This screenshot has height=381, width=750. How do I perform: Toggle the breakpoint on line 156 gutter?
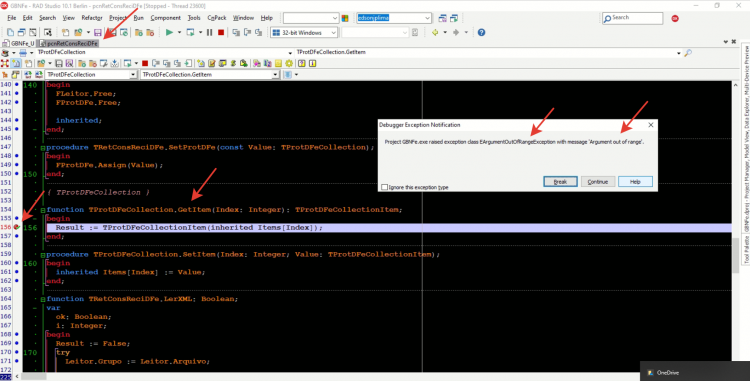17,228
